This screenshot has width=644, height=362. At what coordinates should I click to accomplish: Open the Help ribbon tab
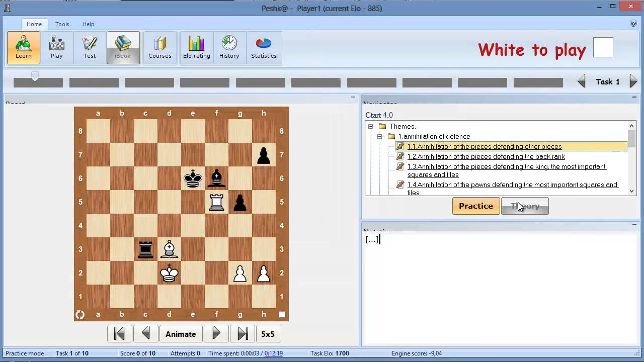point(89,24)
